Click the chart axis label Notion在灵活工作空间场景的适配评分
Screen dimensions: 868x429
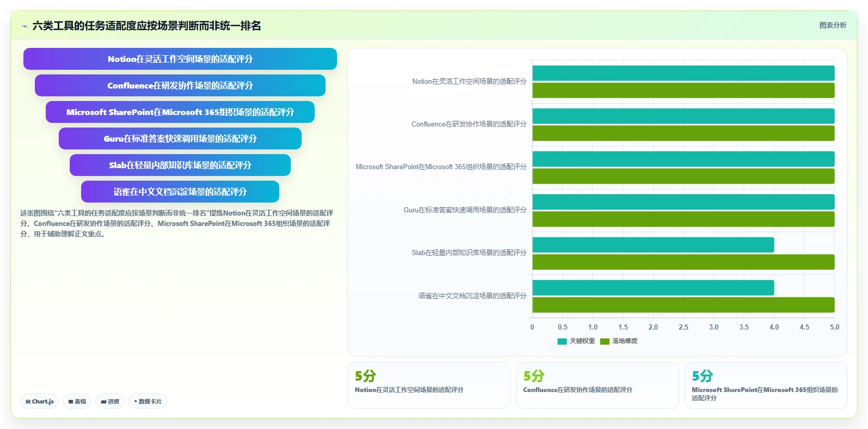469,81
